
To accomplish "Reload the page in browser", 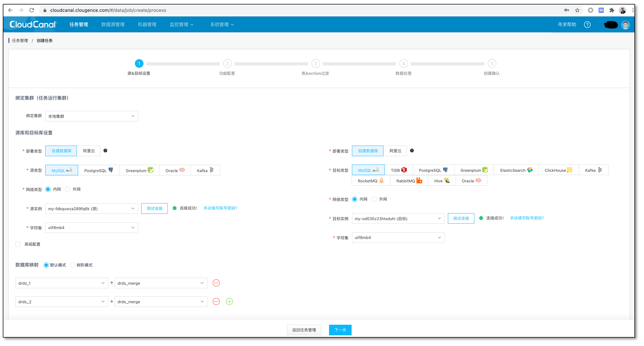I will [x=32, y=10].
